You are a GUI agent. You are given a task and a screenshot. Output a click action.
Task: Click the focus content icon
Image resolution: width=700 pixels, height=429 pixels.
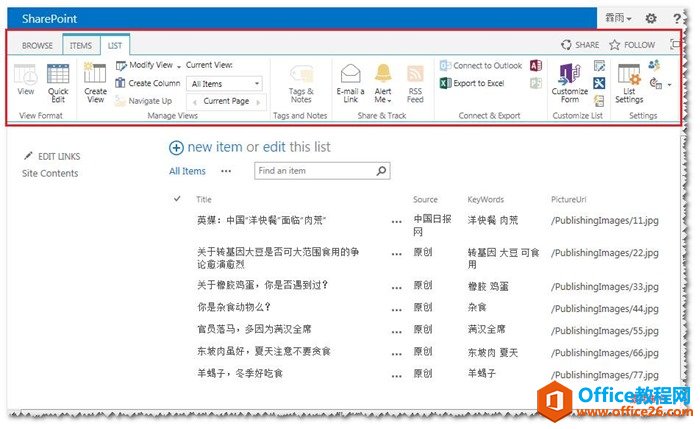[x=675, y=44]
